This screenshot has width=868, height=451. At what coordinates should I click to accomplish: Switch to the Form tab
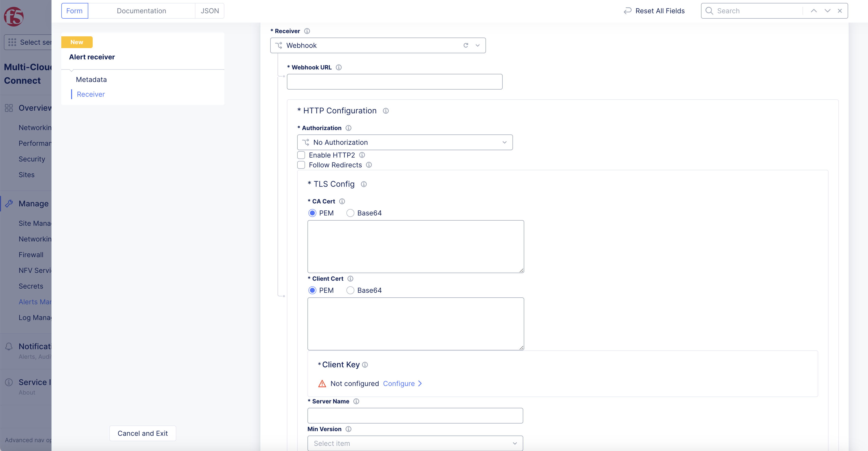coord(75,11)
